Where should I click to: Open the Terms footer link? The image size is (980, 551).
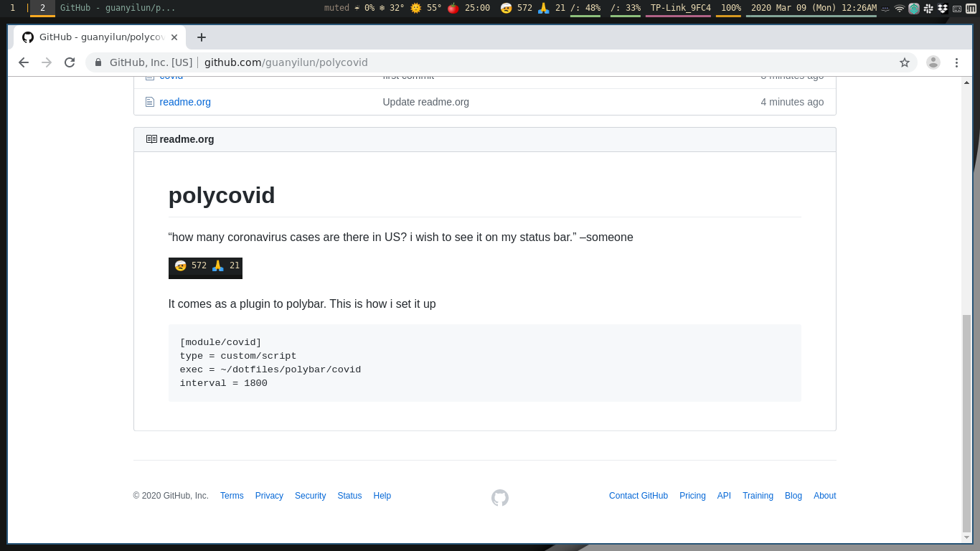[232, 496]
